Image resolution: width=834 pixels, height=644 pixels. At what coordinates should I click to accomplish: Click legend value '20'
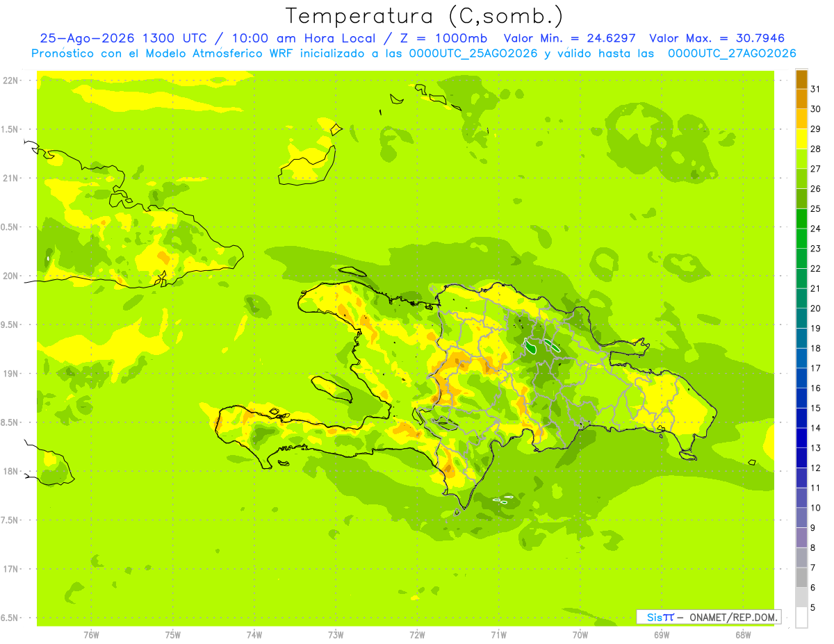(x=816, y=308)
